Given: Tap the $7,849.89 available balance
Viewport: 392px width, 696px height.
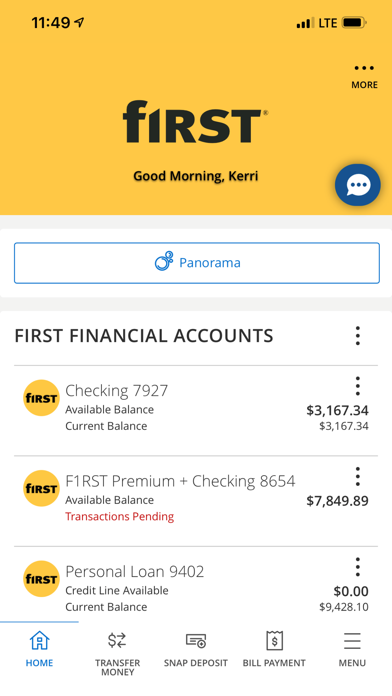Looking at the screenshot, I should (337, 501).
